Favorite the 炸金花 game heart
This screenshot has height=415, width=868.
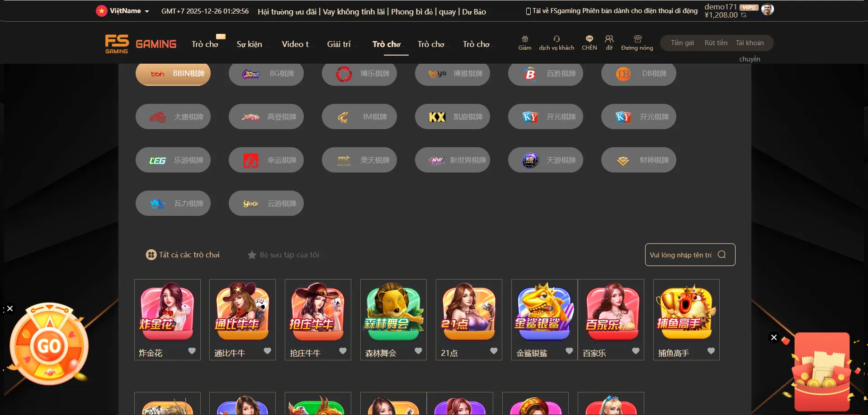[x=192, y=351]
